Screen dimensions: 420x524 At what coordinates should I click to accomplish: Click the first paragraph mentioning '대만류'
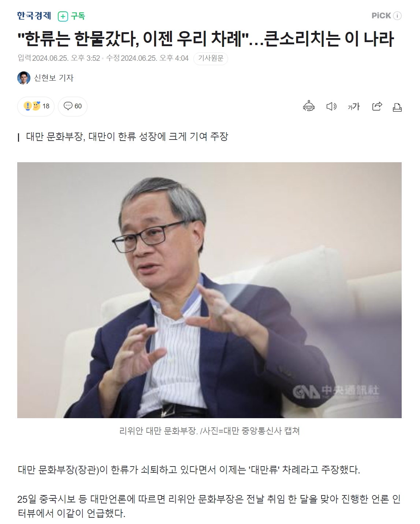point(189,470)
